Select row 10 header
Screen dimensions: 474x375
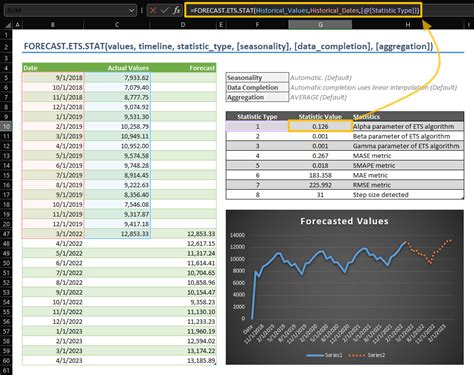point(6,126)
